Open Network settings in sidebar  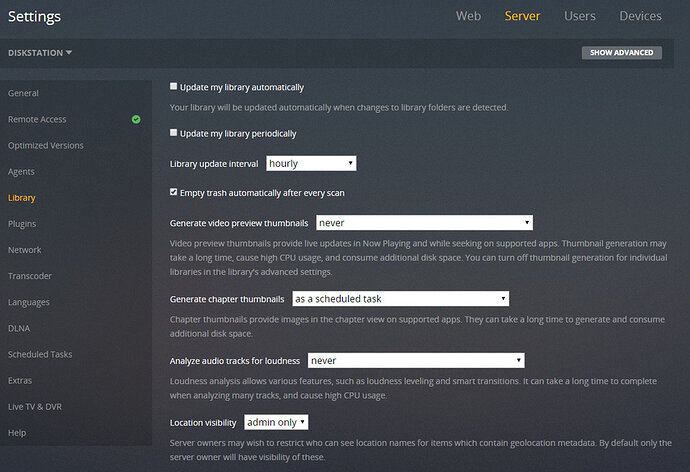tap(25, 250)
